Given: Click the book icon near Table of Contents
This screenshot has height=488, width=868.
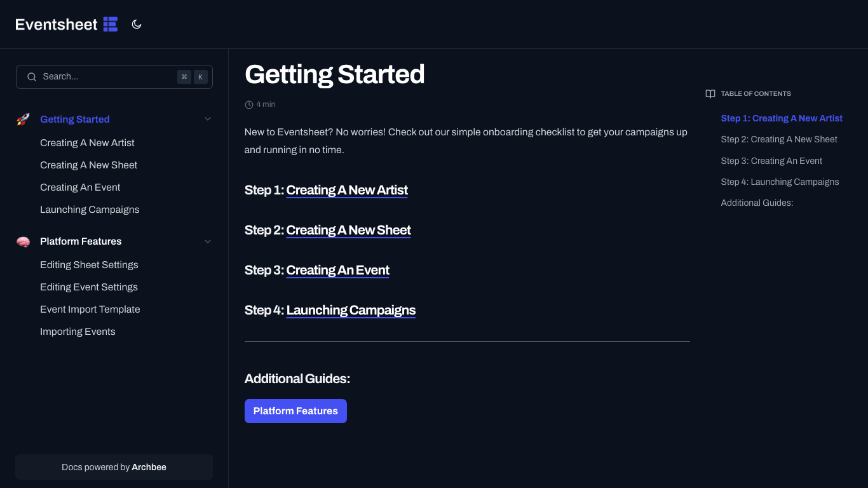Looking at the screenshot, I should coord(710,93).
